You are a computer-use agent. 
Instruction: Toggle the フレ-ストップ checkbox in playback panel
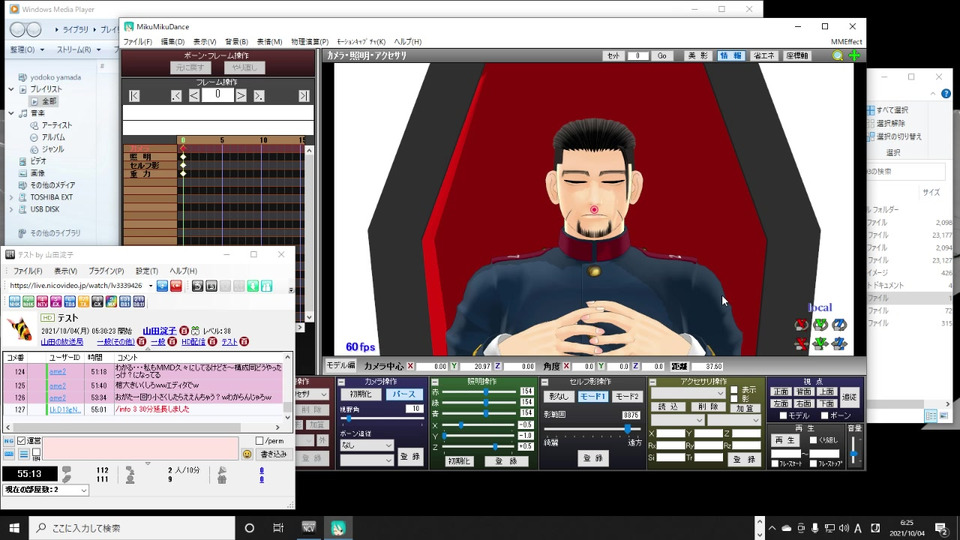pos(813,464)
